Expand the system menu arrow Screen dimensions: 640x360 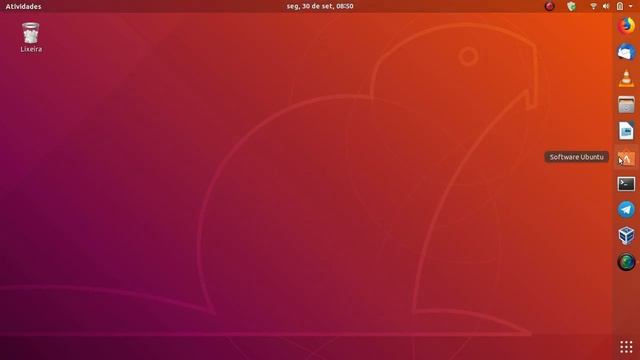(631, 6)
